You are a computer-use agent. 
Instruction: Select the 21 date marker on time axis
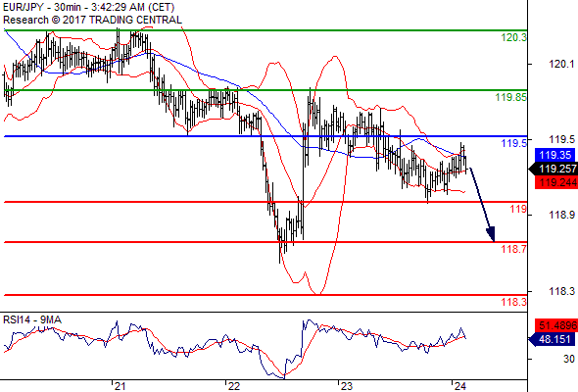120,386
